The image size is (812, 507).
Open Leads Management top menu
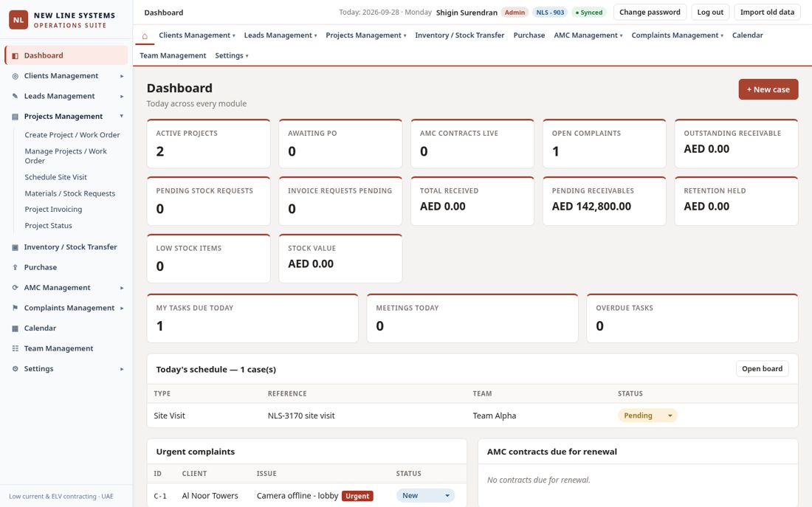pos(281,35)
